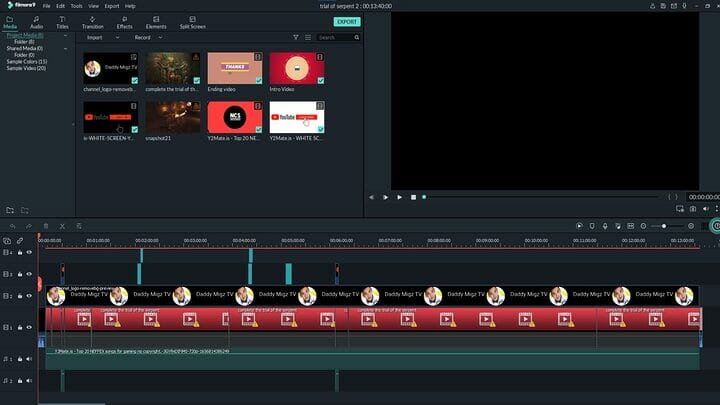Switch to the Titles tab
720x405 pixels.
click(62, 22)
